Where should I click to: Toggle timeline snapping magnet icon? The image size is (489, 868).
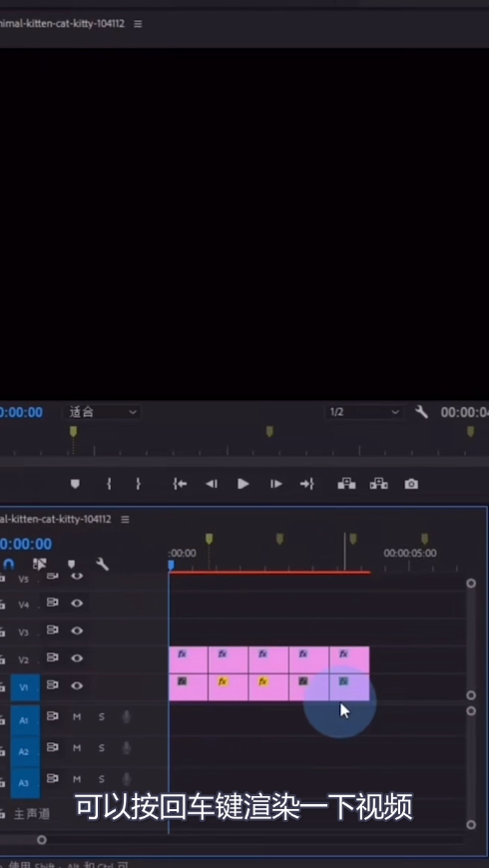[x=9, y=564]
